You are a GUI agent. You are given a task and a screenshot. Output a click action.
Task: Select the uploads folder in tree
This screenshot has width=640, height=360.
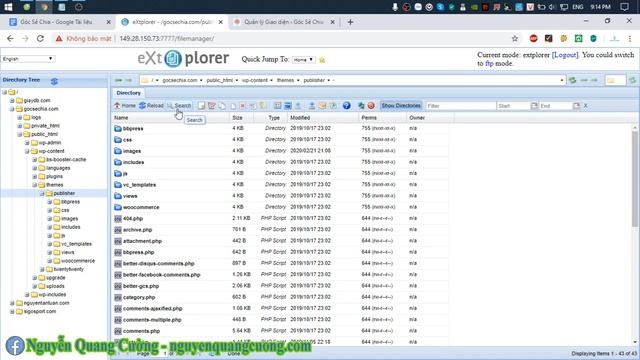point(55,286)
